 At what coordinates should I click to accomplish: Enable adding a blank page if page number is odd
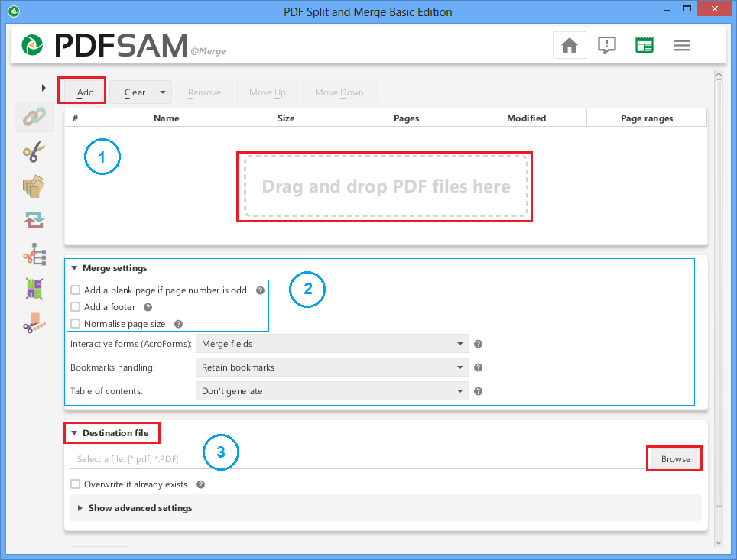75,290
